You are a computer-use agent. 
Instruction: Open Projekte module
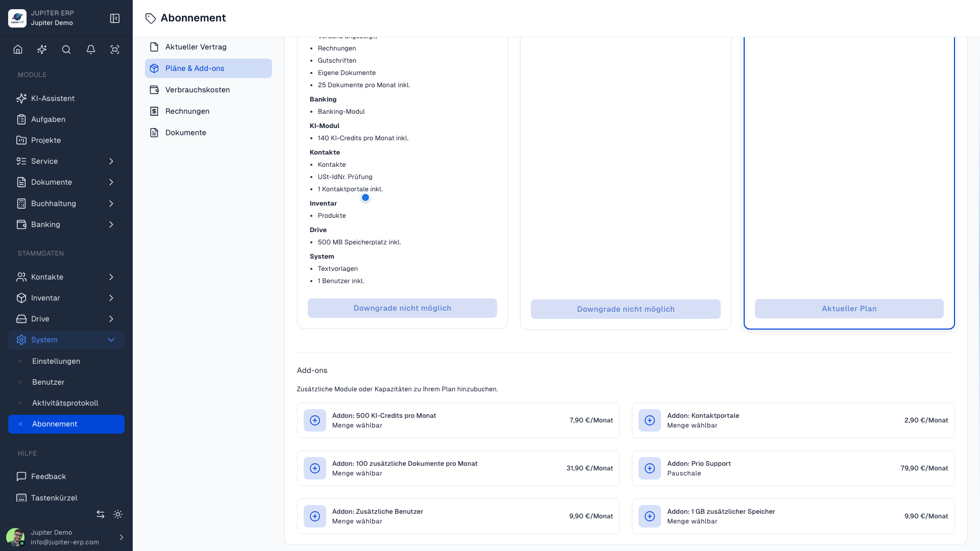coord(66,140)
